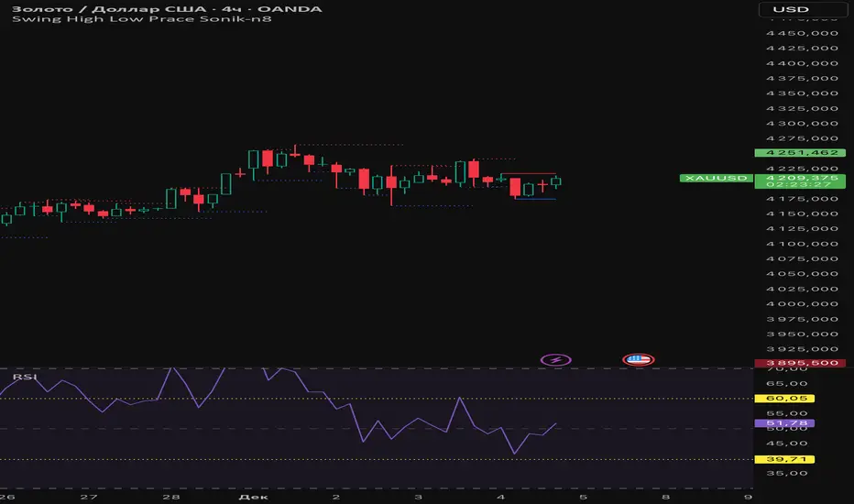Select the yellow 39,71 RSI level label

(785, 459)
